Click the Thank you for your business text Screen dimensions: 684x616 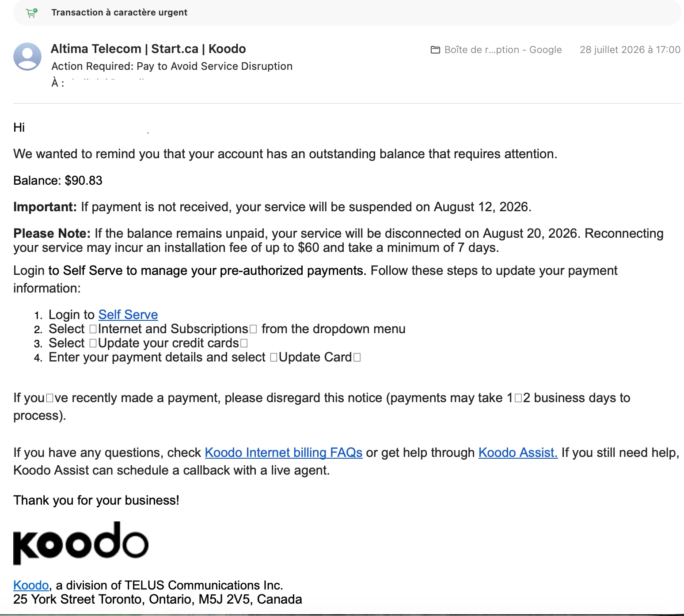pyautogui.click(x=96, y=500)
